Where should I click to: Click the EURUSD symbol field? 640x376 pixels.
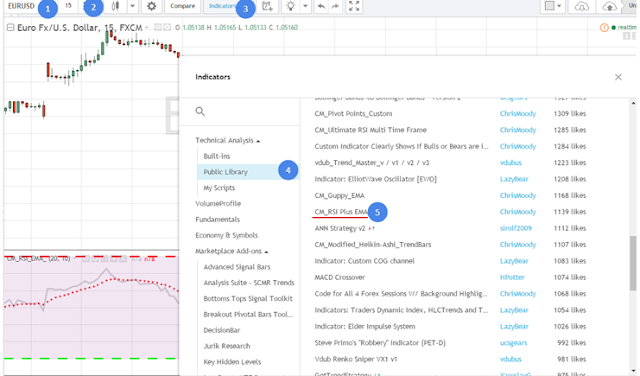[x=21, y=6]
